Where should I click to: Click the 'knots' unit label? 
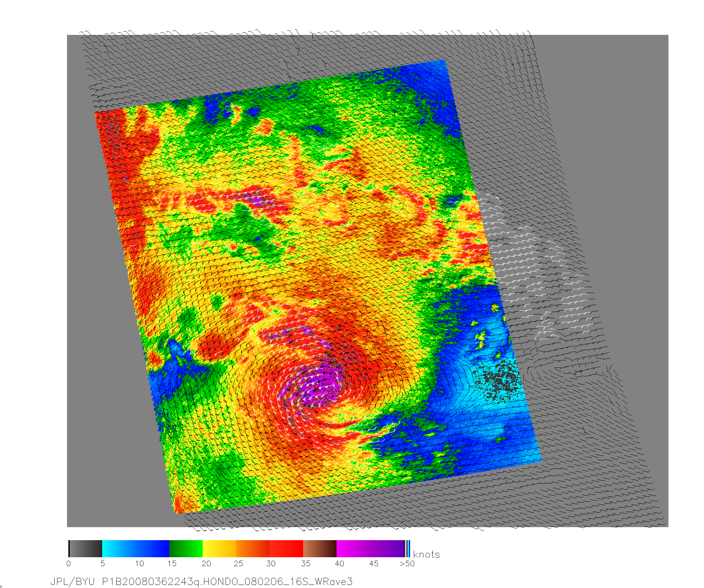pos(427,554)
